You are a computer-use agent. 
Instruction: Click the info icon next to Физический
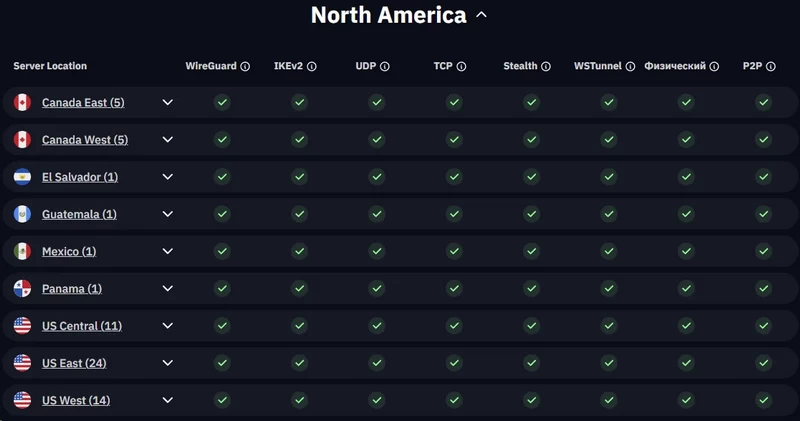click(x=714, y=66)
